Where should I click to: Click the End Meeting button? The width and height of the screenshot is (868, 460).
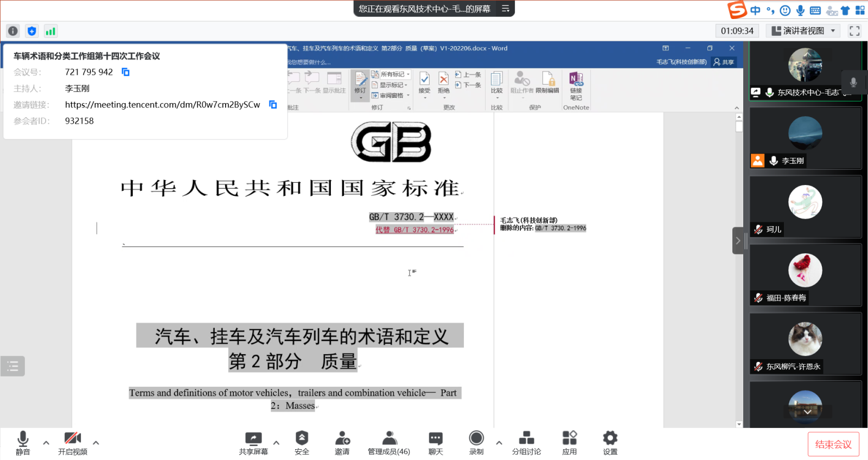[x=833, y=444]
